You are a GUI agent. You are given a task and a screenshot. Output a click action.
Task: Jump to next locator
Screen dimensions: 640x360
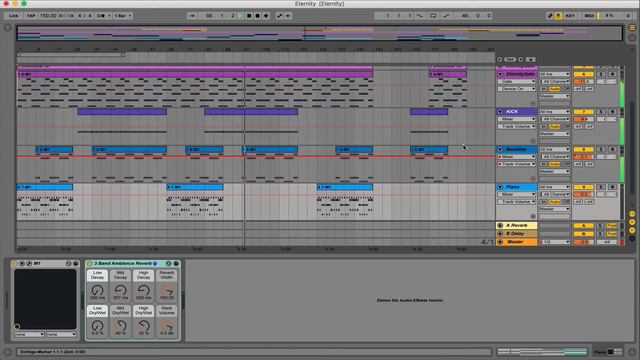click(x=521, y=60)
